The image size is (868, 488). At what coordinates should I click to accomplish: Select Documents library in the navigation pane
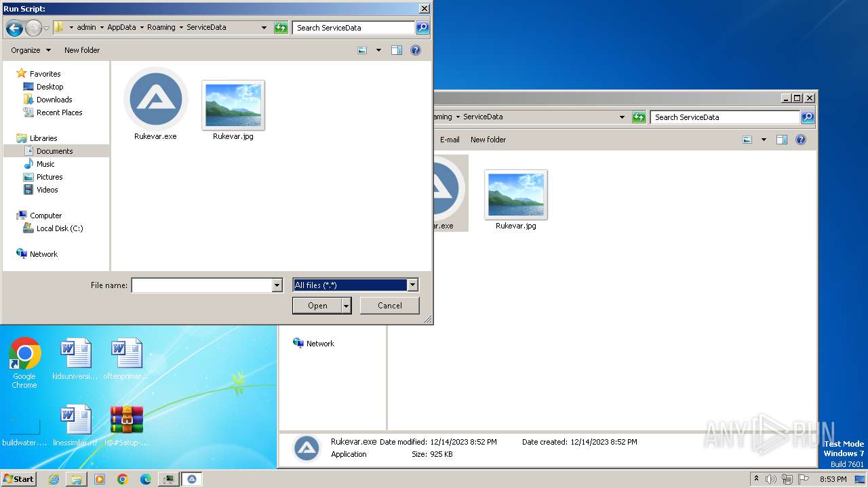(54, 151)
